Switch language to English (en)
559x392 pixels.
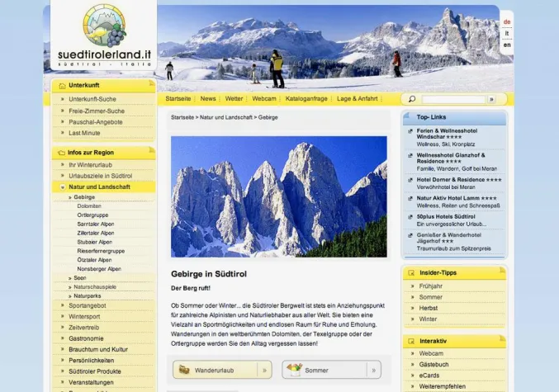(507, 45)
